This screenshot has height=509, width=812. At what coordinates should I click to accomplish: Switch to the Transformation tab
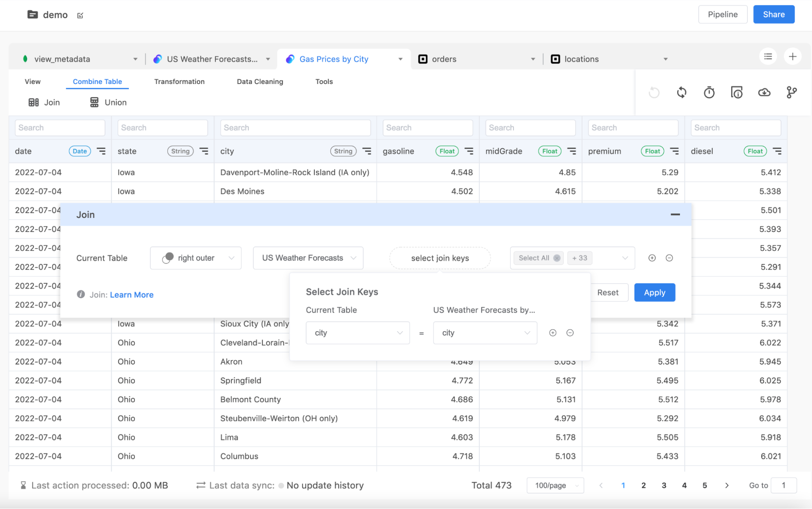tap(179, 82)
